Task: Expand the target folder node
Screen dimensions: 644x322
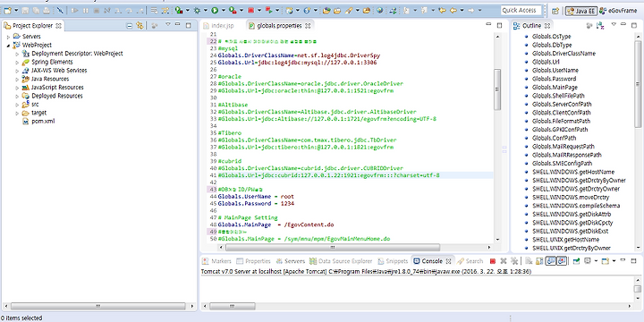Action: coord(17,113)
